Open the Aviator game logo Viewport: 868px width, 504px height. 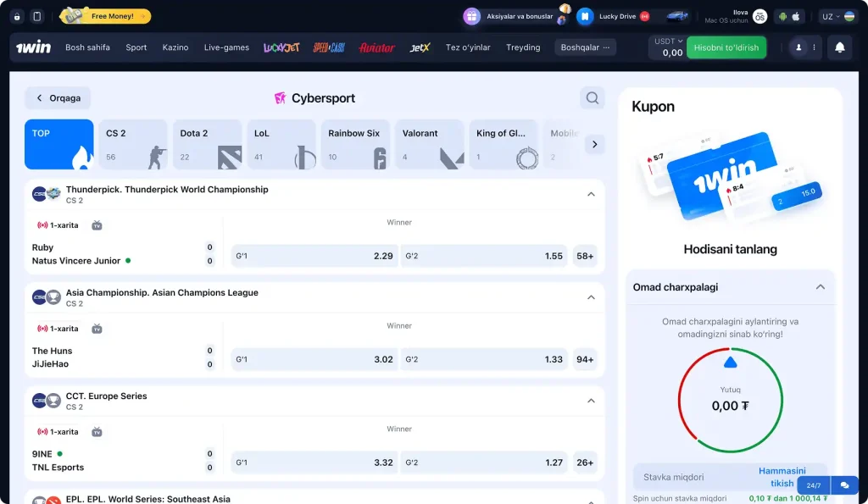click(376, 47)
